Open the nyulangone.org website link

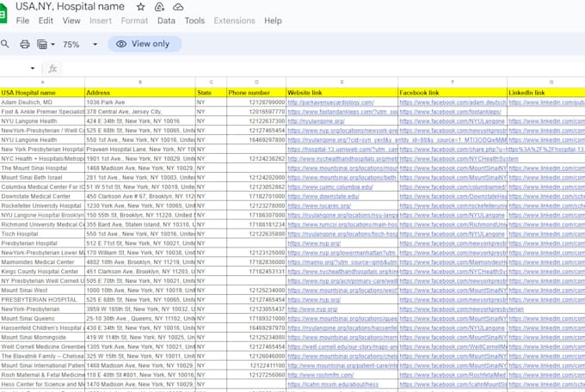coord(316,121)
